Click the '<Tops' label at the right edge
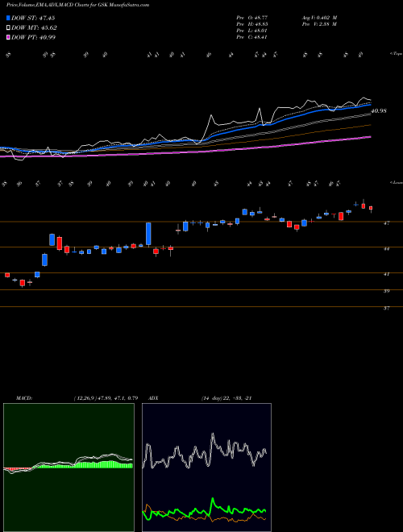 click(x=396, y=54)
